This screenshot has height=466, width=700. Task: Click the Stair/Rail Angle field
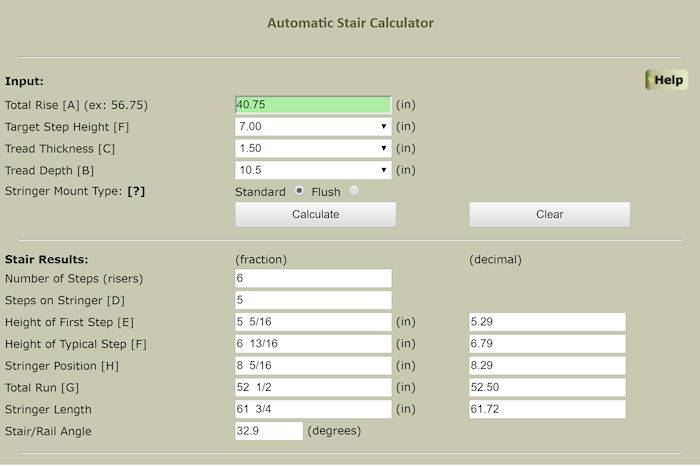pos(268,431)
